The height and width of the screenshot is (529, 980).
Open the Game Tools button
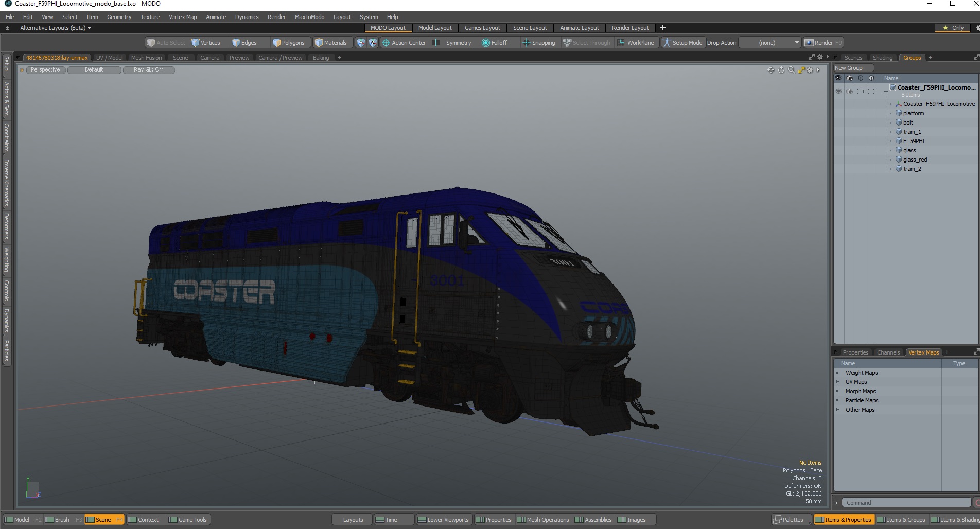188,520
